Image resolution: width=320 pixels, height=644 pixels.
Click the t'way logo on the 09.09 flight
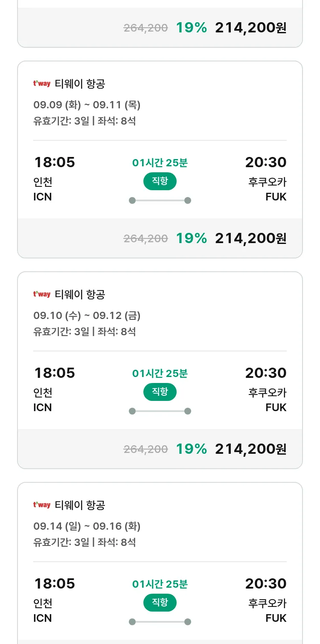pos(42,84)
